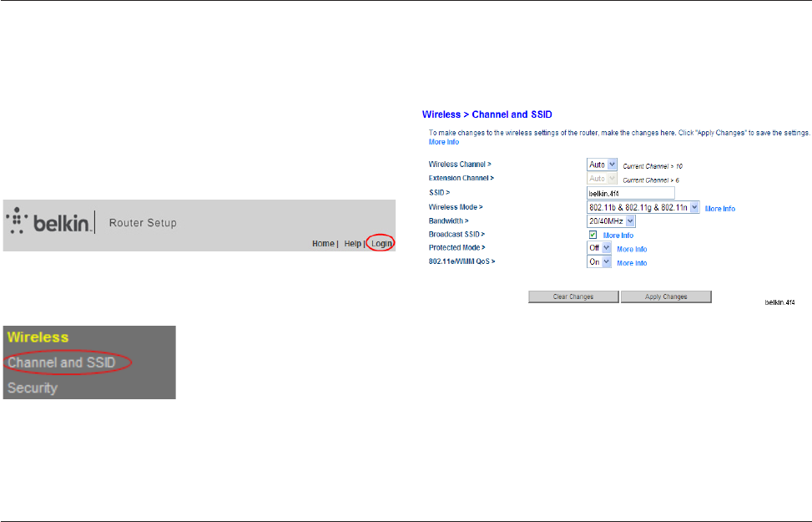Open the 802.11e/WMM QoS dropdown
812x522 pixels.
(599, 262)
